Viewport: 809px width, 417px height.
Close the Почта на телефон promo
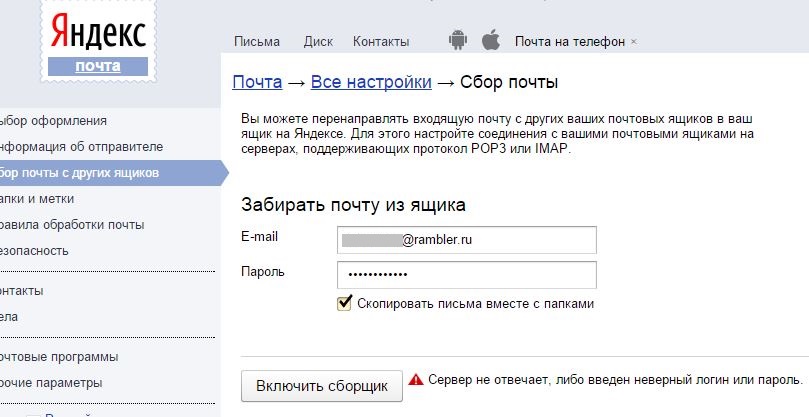point(634,42)
